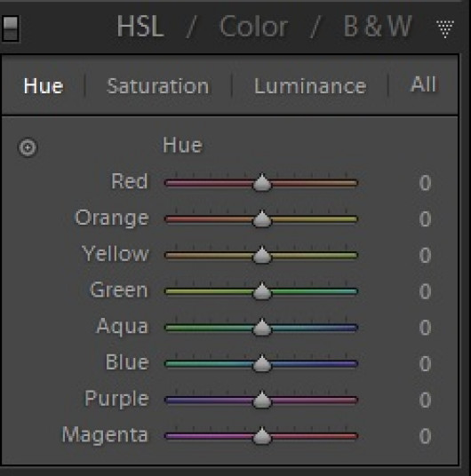Select the Hue targeted adjustment tool

point(28,147)
